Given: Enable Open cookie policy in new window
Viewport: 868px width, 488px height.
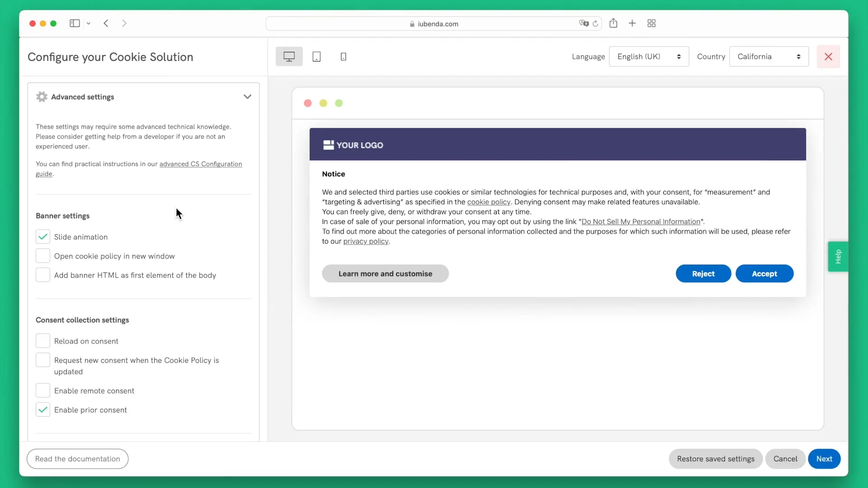Looking at the screenshot, I should tap(42, 256).
